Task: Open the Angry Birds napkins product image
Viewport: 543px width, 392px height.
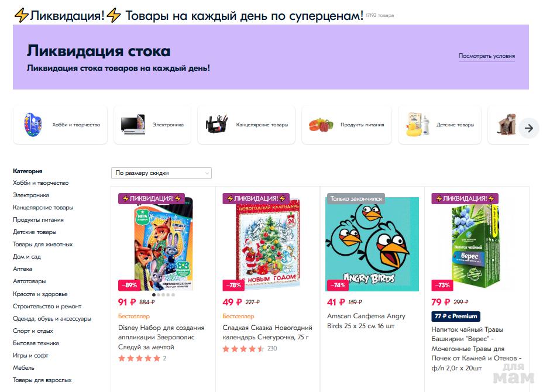Action: tap(372, 244)
